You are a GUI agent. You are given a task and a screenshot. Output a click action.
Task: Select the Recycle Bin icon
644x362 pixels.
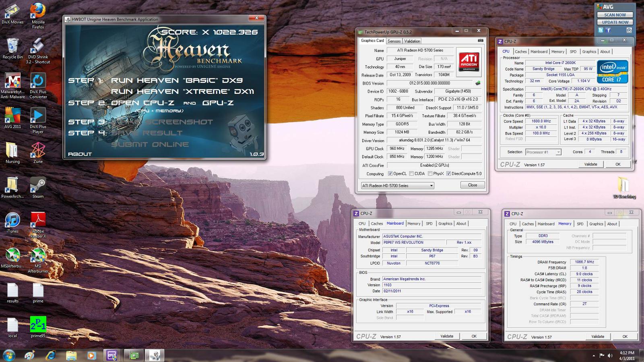[x=12, y=48]
